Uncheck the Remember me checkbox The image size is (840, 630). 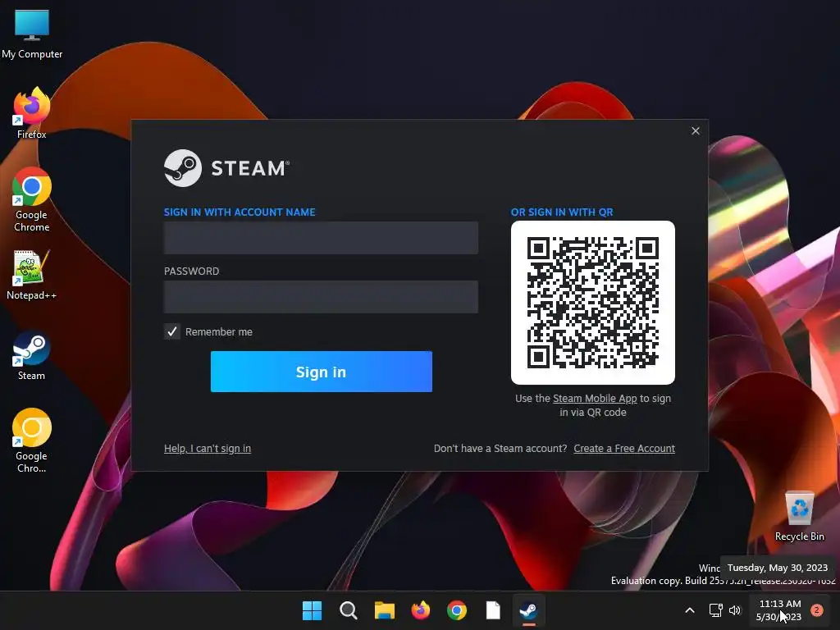click(x=172, y=331)
